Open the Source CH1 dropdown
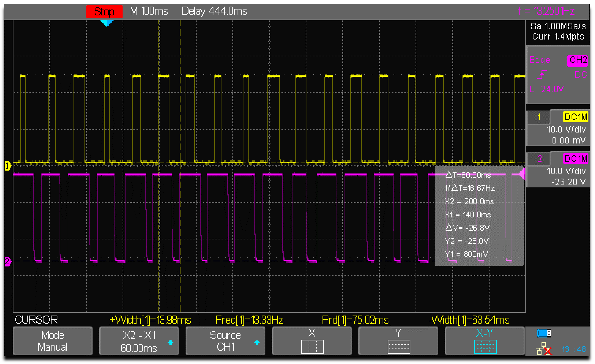595x364 pixels. 225,341
